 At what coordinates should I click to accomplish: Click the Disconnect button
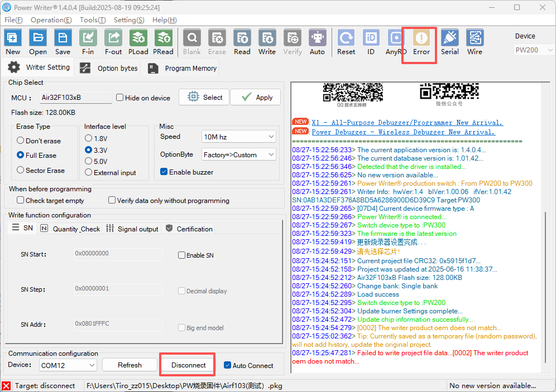(188, 365)
